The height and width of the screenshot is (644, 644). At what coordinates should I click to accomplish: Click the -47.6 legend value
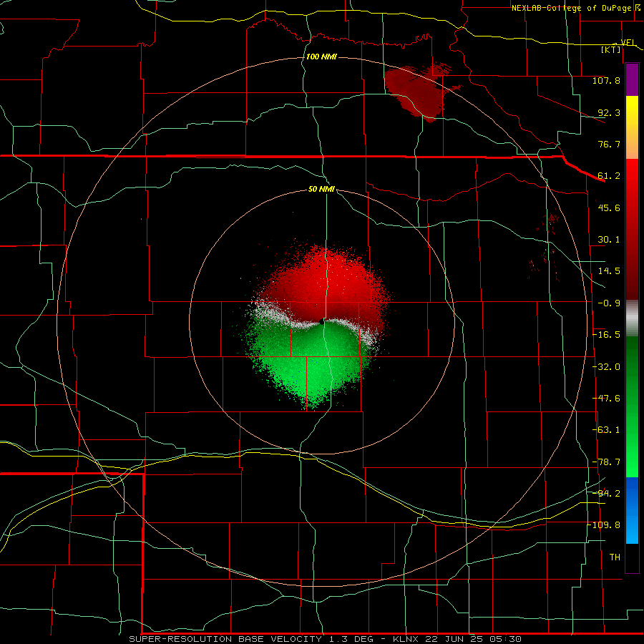(606, 399)
